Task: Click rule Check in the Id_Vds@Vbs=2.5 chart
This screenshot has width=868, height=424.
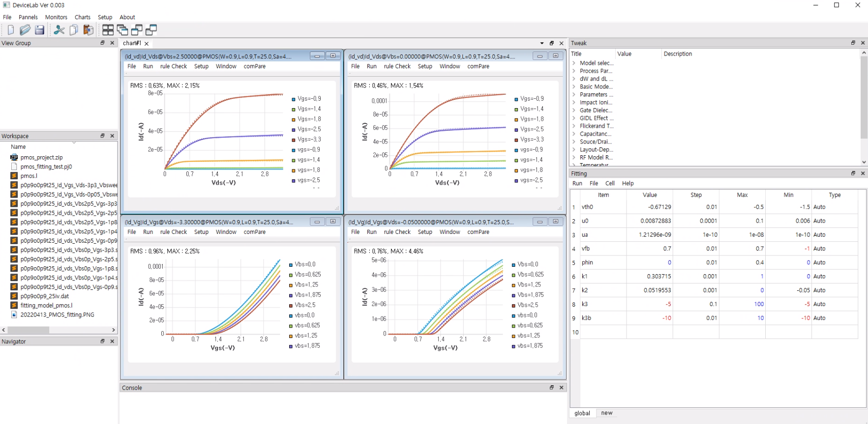Action: coord(173,66)
